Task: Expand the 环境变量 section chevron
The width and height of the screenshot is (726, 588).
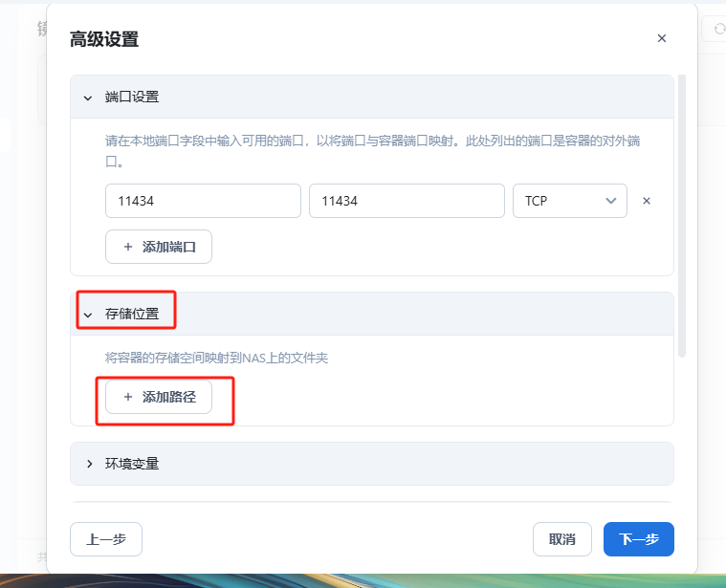Action: coord(89,464)
